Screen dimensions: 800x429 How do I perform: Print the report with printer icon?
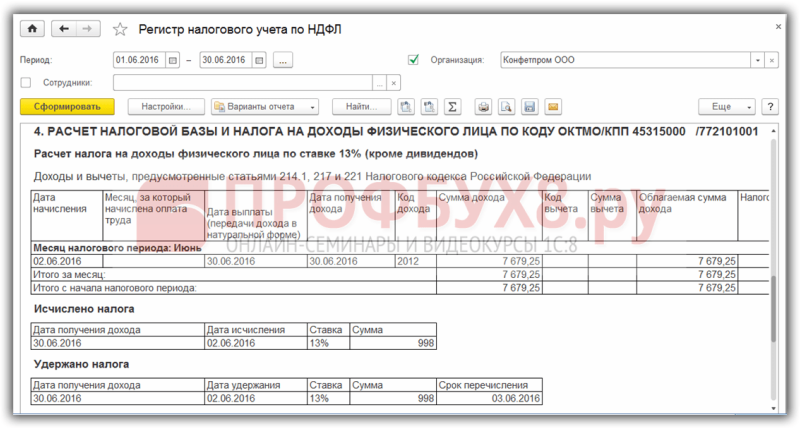(x=483, y=107)
